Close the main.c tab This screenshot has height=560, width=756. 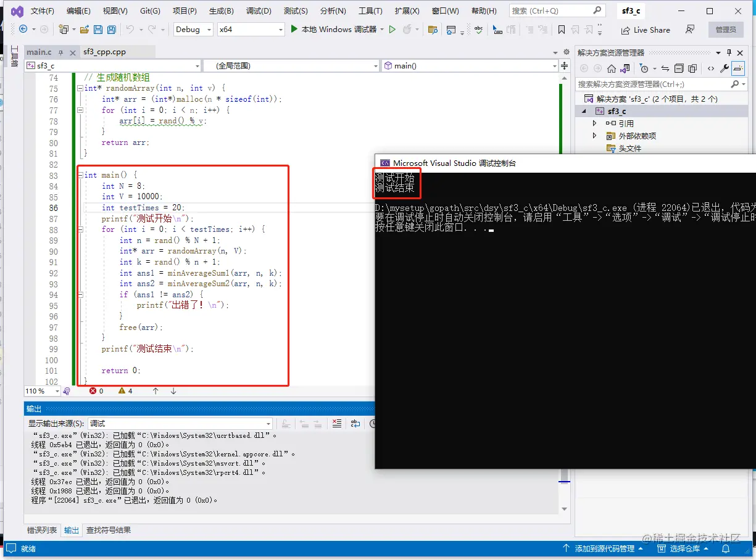click(x=73, y=52)
